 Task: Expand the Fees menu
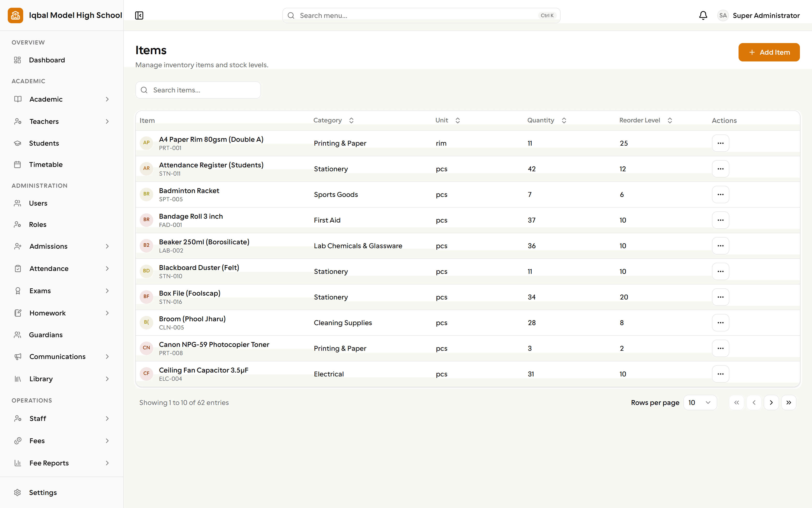[62, 441]
